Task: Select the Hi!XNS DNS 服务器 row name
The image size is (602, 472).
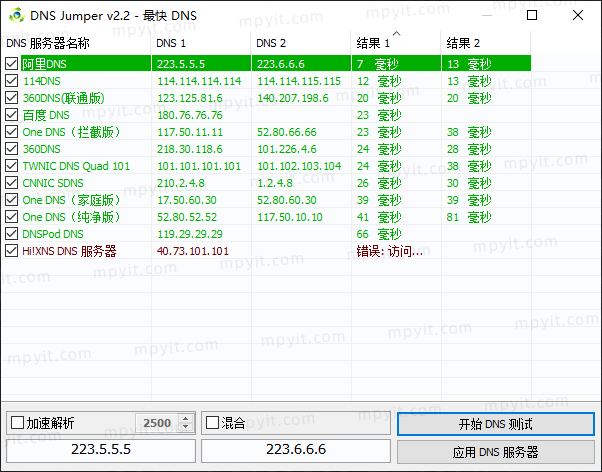Action: [x=69, y=251]
